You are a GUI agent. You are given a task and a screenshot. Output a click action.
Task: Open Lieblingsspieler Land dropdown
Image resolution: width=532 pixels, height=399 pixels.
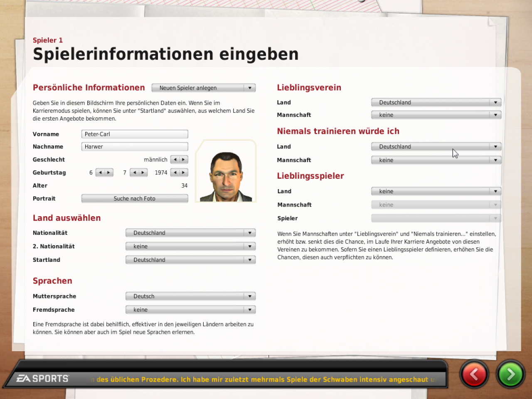click(x=436, y=191)
